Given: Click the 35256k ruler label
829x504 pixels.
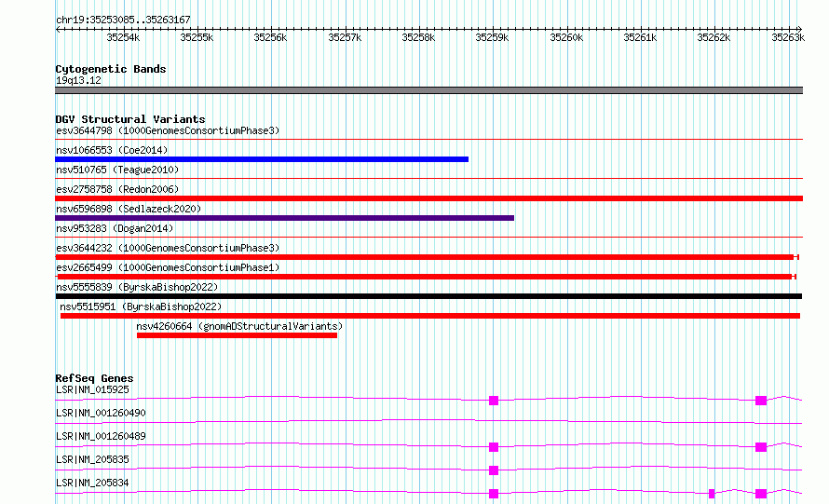Looking at the screenshot, I should pos(270,37).
